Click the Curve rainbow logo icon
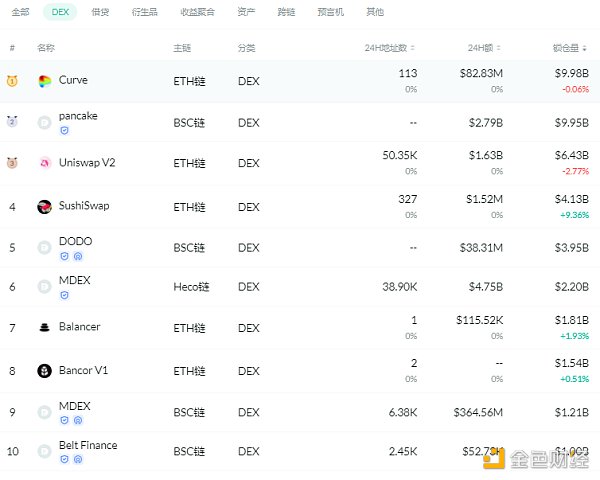This screenshot has width=600, height=480. pyautogui.click(x=44, y=81)
